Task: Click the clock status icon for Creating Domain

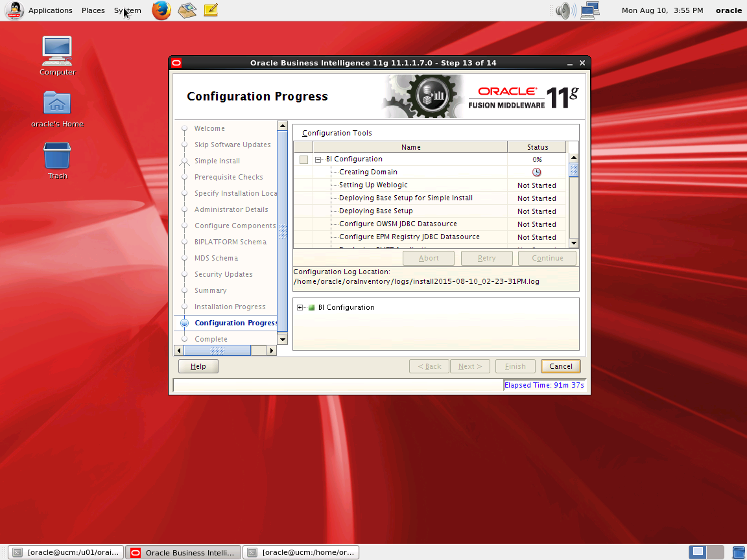Action: [536, 172]
